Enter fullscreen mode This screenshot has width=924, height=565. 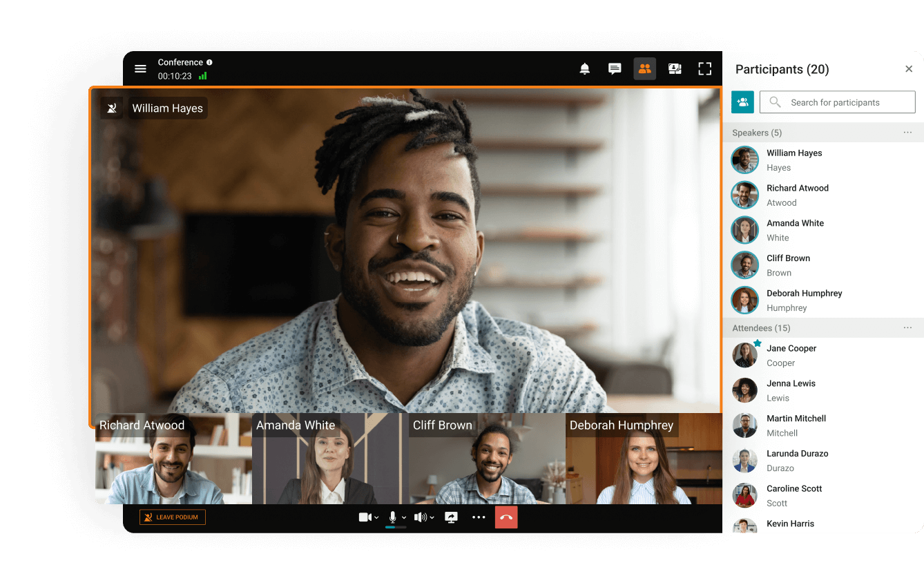coord(704,68)
